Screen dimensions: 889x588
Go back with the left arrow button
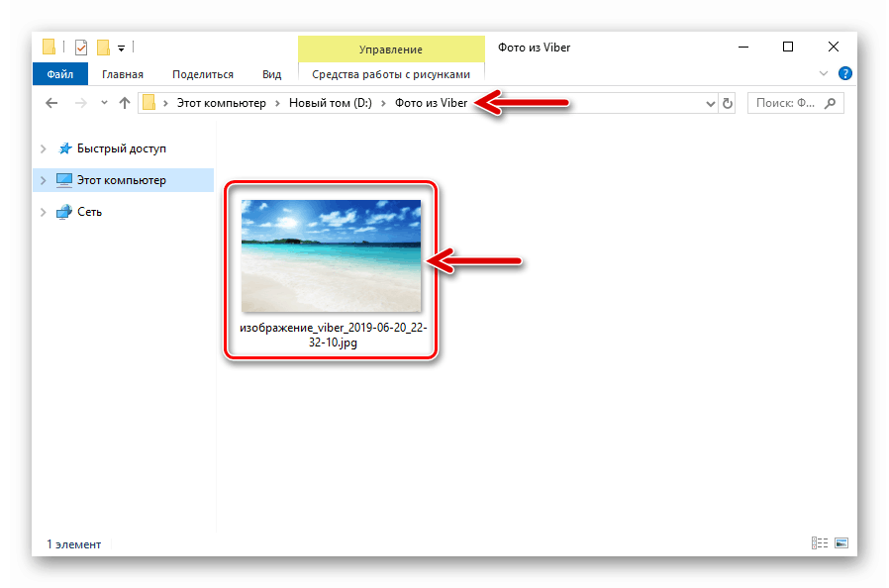pyautogui.click(x=51, y=103)
